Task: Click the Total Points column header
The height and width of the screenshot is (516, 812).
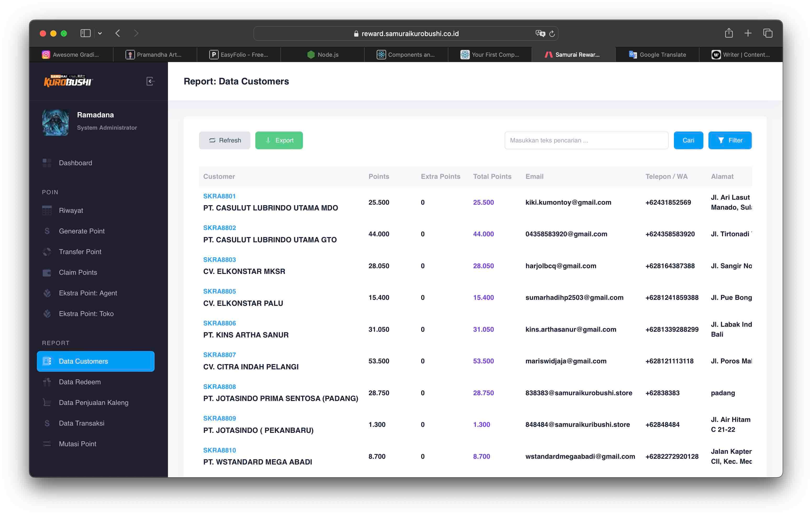Action: (492, 176)
